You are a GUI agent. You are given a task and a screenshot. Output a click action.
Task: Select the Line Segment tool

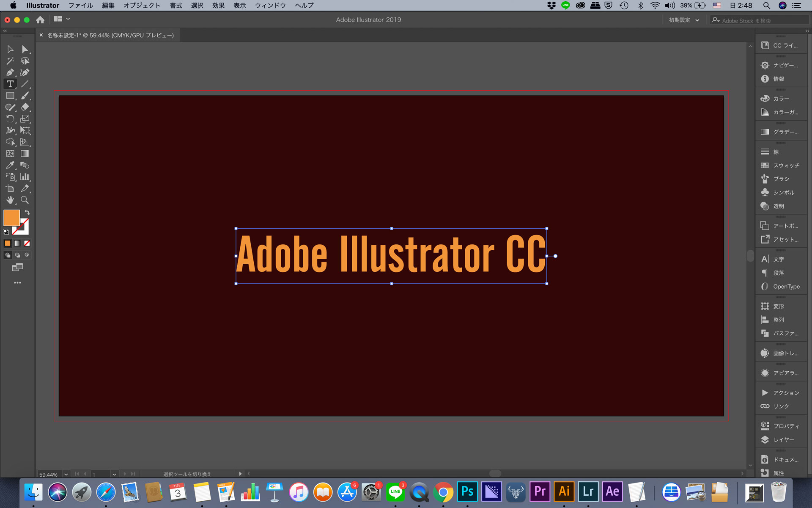[x=25, y=84]
